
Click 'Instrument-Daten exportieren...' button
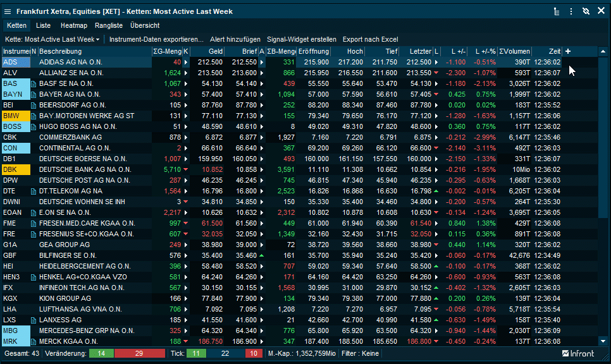pyautogui.click(x=156, y=39)
